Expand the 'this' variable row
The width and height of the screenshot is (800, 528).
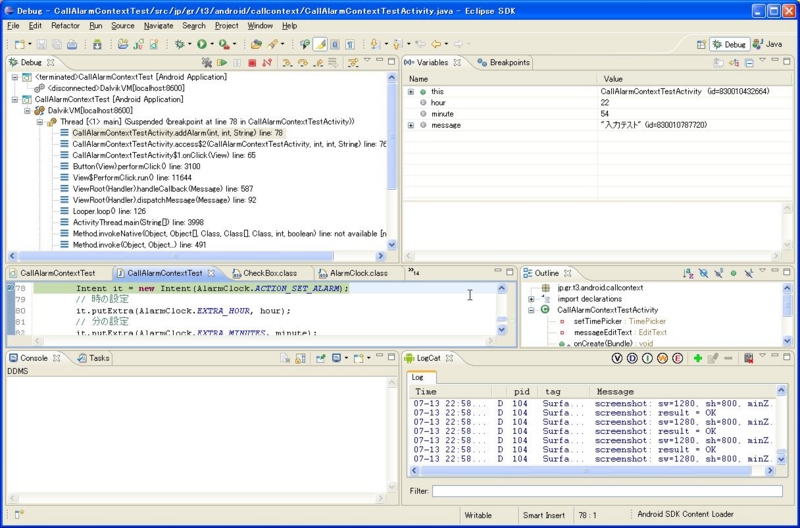[x=411, y=92]
